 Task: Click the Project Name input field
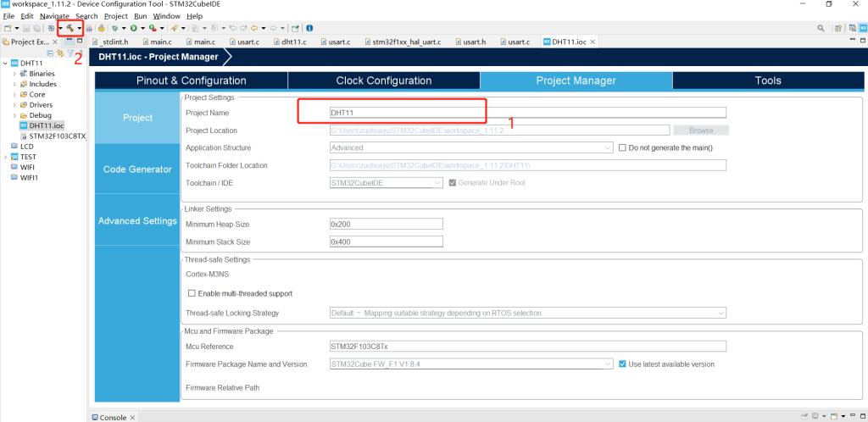pos(527,113)
